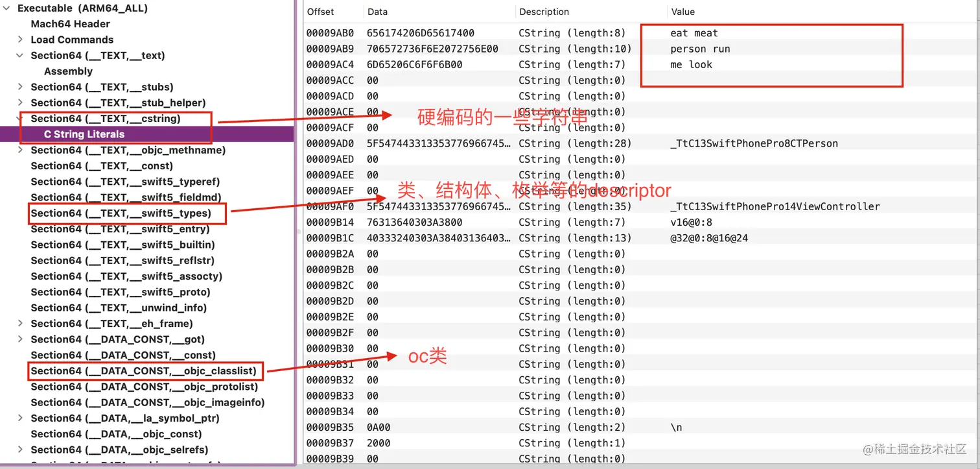Select the Assembly node under __TEXT,__text
980x469 pixels.
pyautogui.click(x=68, y=71)
